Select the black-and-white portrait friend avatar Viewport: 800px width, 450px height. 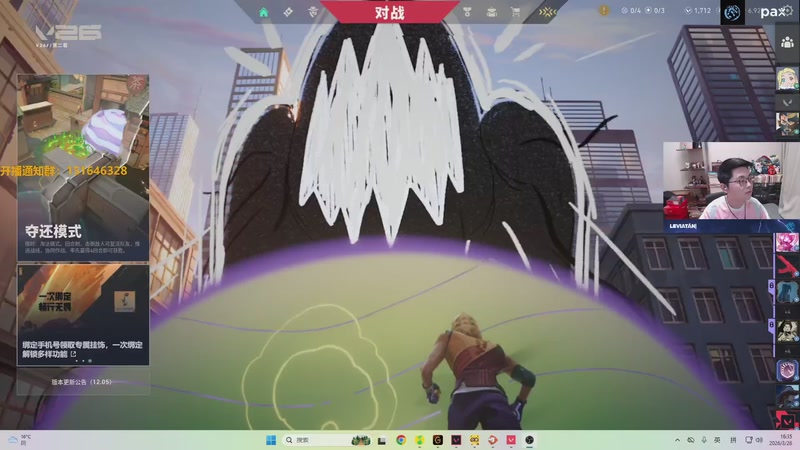point(787,331)
